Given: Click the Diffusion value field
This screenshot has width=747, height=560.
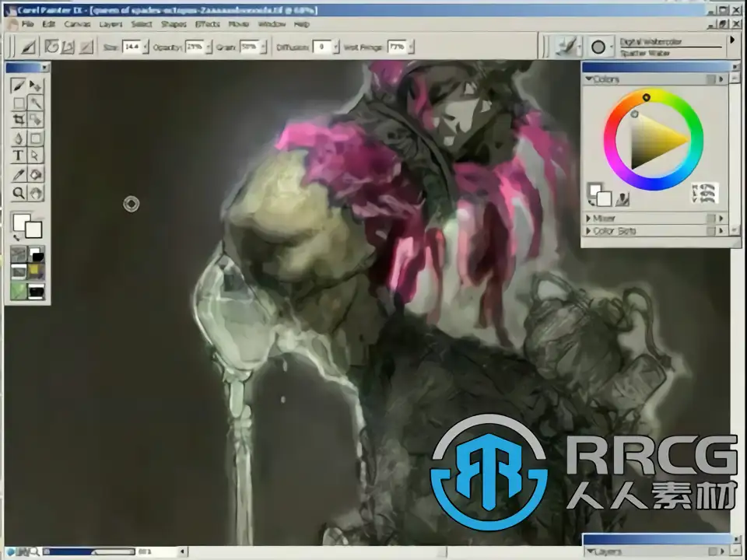Looking at the screenshot, I should coord(322,47).
